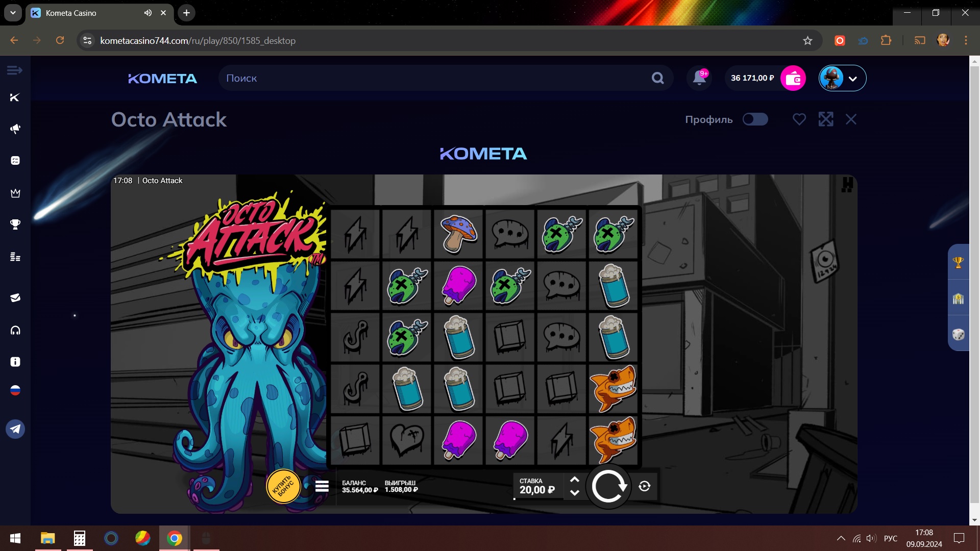Decrease the bet with the down arrow
This screenshot has height=551, width=980.
point(574,493)
